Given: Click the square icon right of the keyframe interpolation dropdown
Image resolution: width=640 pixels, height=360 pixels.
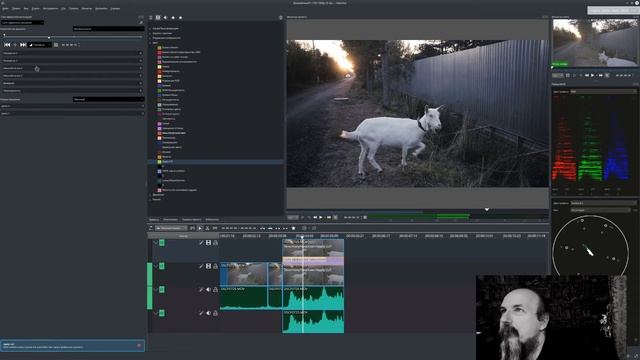Looking at the screenshot, I should click(x=56, y=45).
